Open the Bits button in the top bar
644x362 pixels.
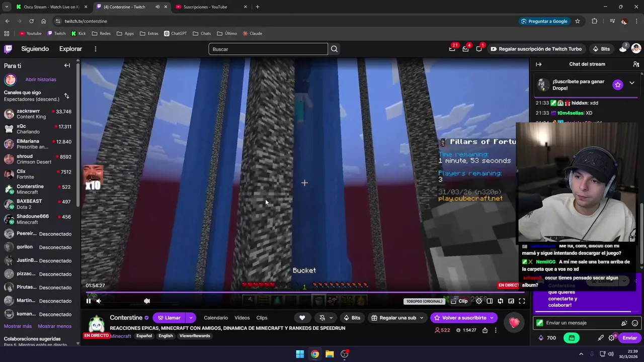pos(601,49)
